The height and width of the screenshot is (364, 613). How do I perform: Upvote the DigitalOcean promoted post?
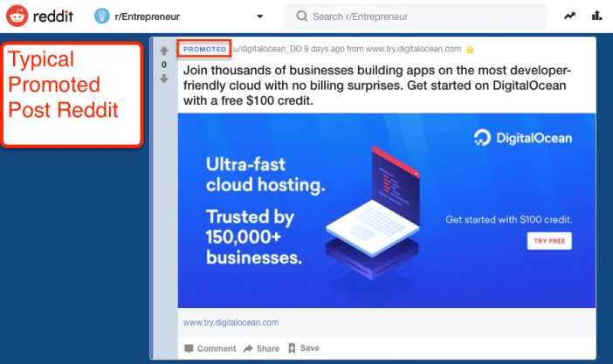(164, 51)
